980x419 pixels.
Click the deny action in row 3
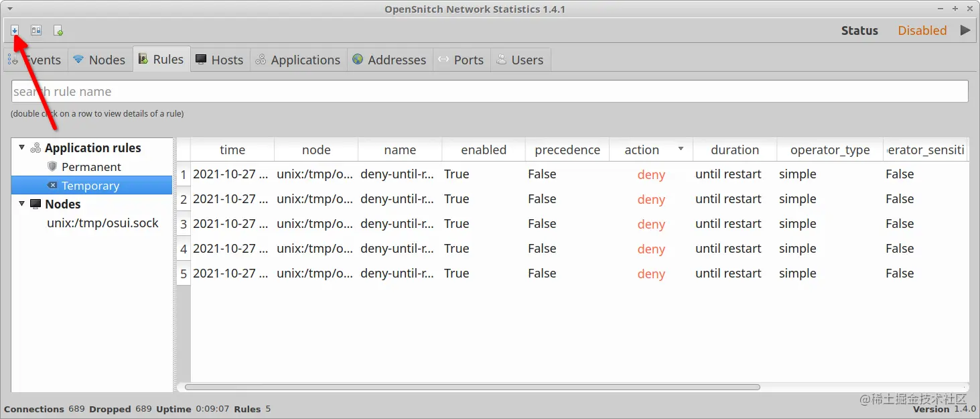[x=651, y=224]
